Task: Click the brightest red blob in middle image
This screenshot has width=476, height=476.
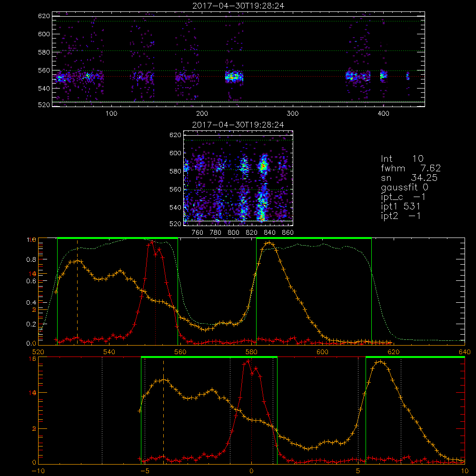Action: pos(263,166)
